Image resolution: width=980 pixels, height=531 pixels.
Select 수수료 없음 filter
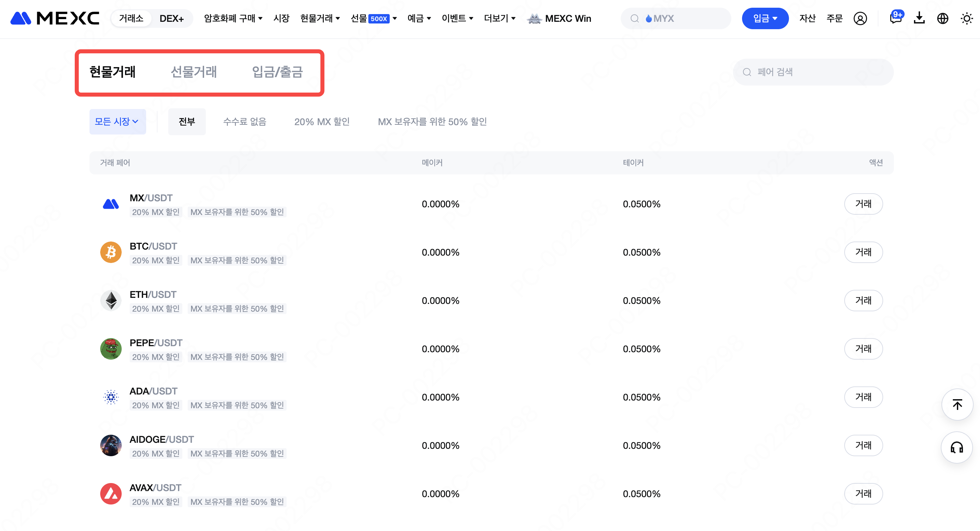coord(245,121)
